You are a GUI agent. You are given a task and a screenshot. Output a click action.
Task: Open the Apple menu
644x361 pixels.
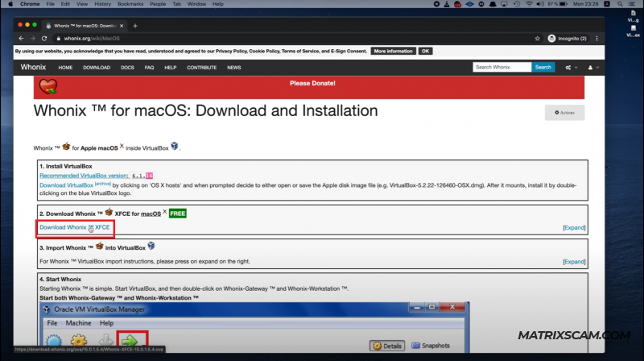[x=10, y=4]
